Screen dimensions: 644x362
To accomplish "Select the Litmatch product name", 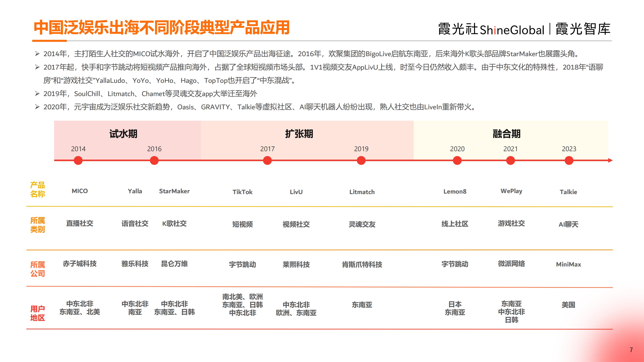I will pyautogui.click(x=362, y=192).
